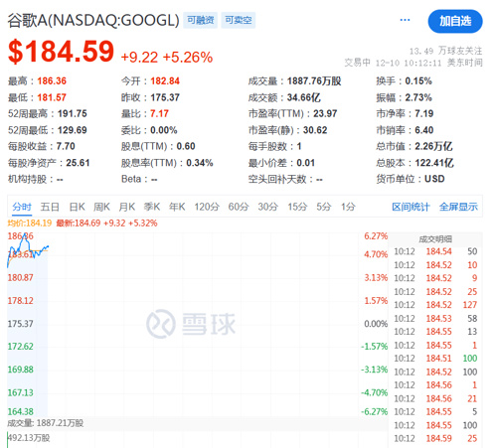
Task: Switch to the 分时 intraday chart tab
Action: [x=22, y=207]
